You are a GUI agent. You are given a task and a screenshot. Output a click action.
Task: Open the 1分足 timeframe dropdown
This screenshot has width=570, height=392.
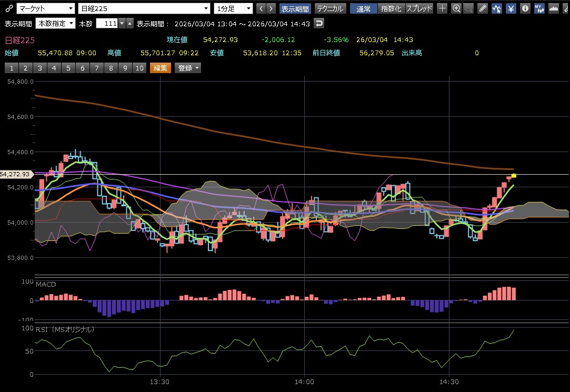click(233, 8)
